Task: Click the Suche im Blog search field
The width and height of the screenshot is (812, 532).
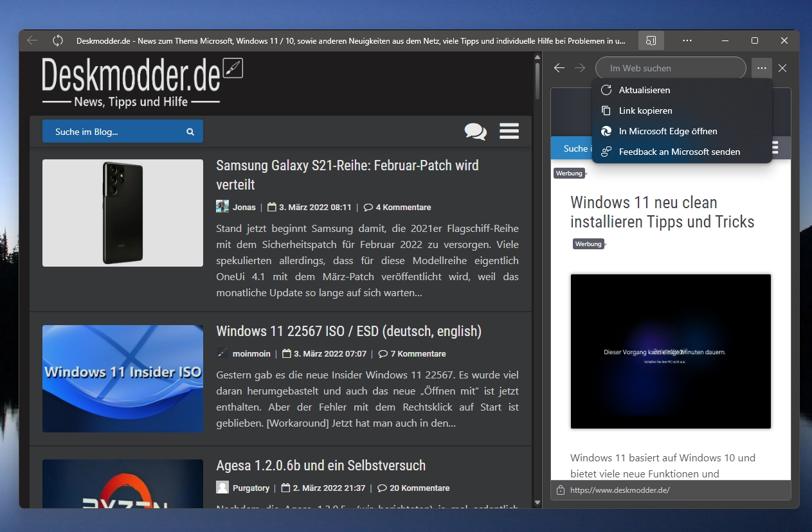Action: [123, 131]
